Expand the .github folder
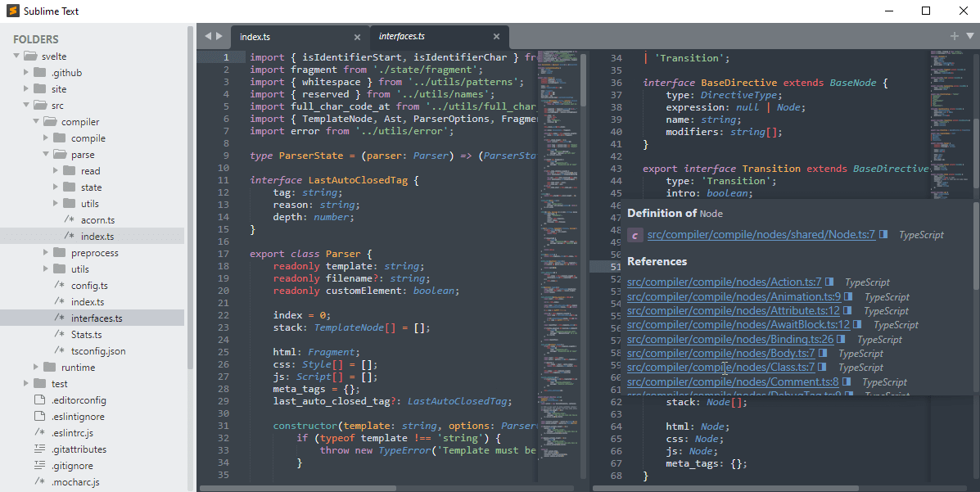 pyautogui.click(x=26, y=73)
